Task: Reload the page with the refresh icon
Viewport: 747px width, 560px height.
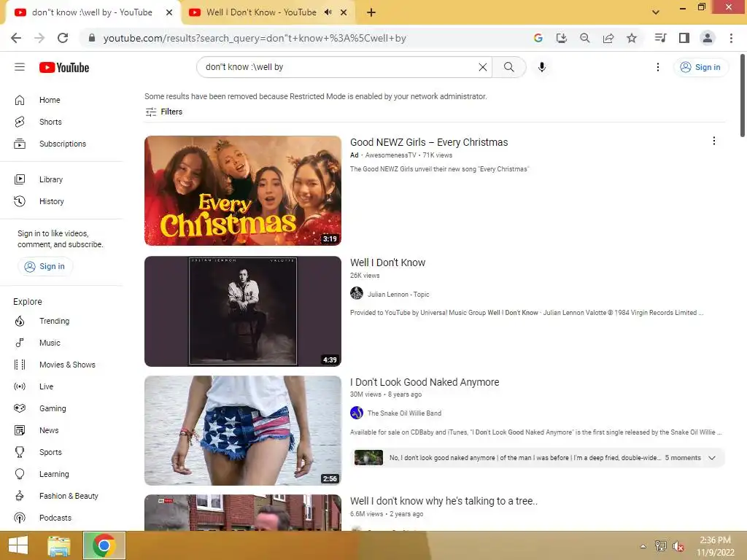Action: [x=63, y=38]
